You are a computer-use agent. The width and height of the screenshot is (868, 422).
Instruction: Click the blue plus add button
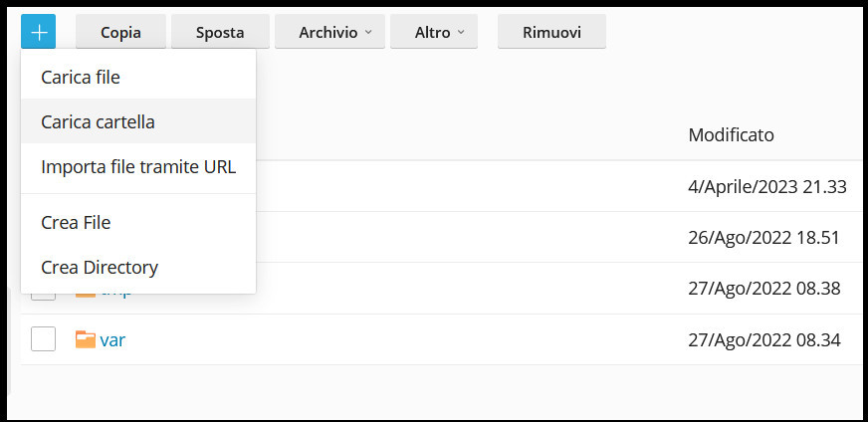(38, 32)
